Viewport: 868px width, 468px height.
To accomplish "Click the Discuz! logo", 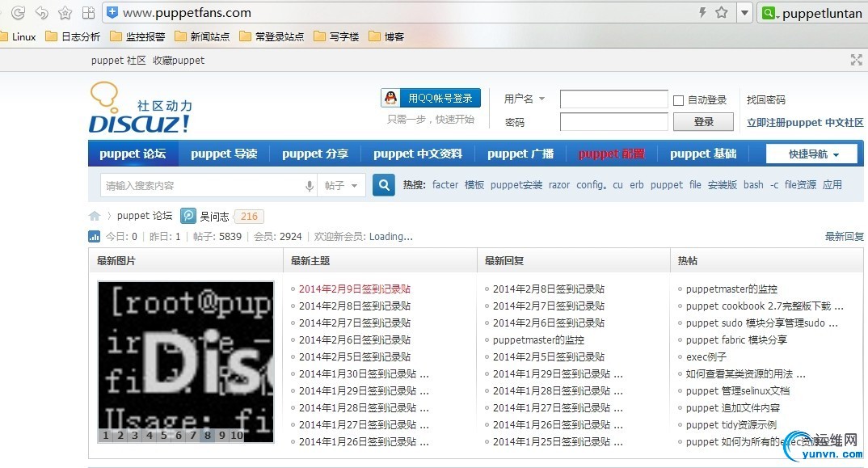I will 141,108.
